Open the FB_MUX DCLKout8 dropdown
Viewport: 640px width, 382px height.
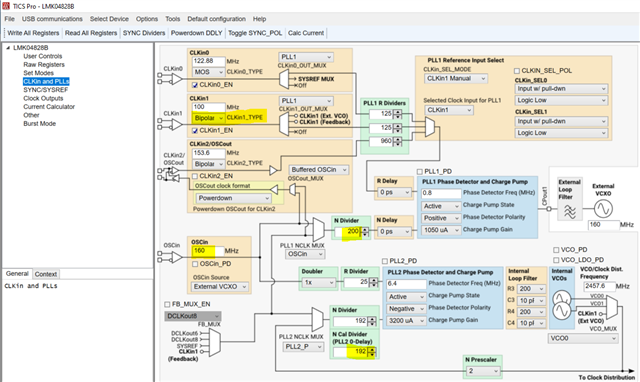pos(193,316)
